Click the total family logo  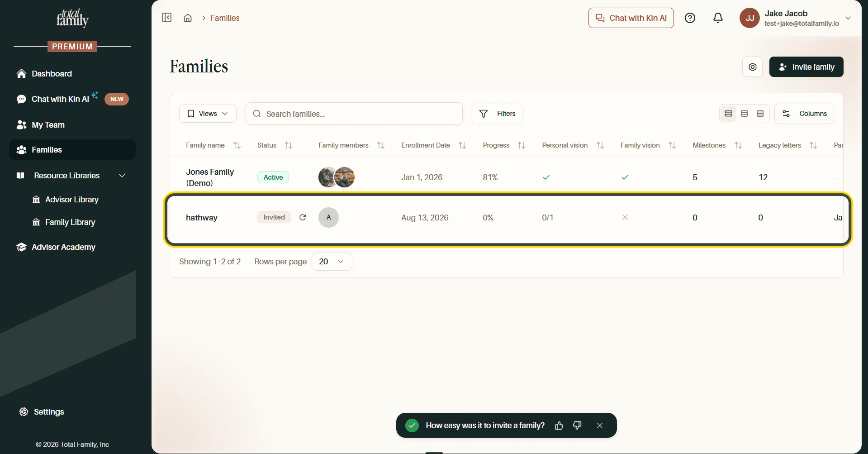72,18
